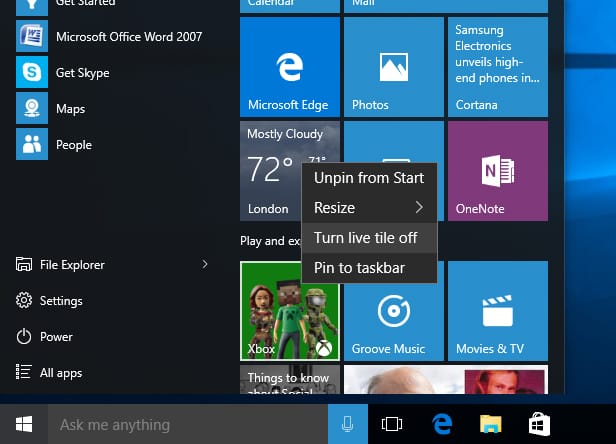The image size is (616, 444).
Task: Activate the Cortana microphone icon
Action: tap(348, 424)
